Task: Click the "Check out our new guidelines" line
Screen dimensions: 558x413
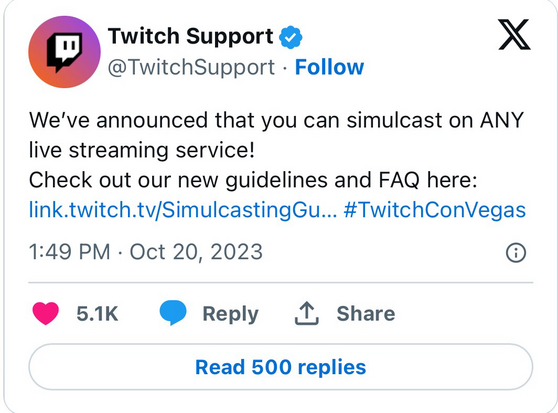Action: [x=253, y=180]
